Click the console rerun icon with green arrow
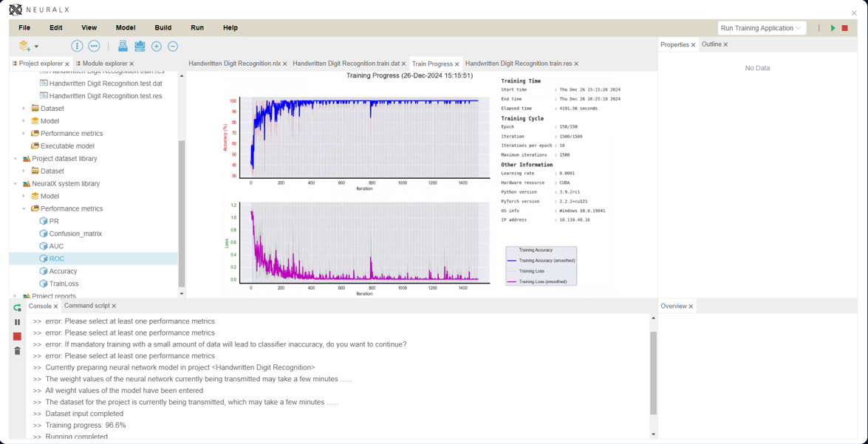This screenshot has width=868, height=444. 17,307
